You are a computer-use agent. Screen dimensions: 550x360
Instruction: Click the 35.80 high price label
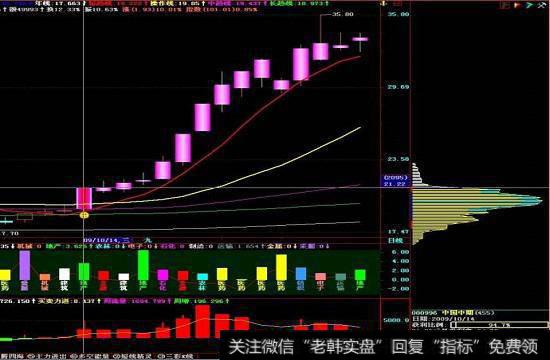coord(342,14)
